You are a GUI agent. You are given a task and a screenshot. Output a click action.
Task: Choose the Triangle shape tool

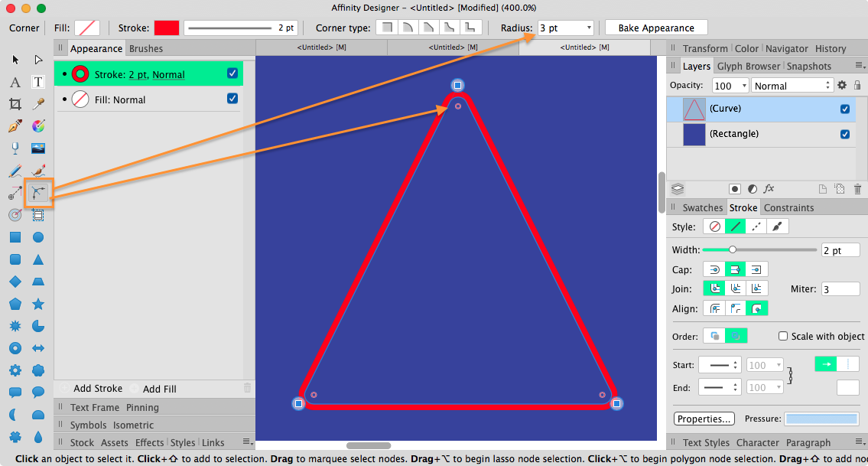(38, 259)
